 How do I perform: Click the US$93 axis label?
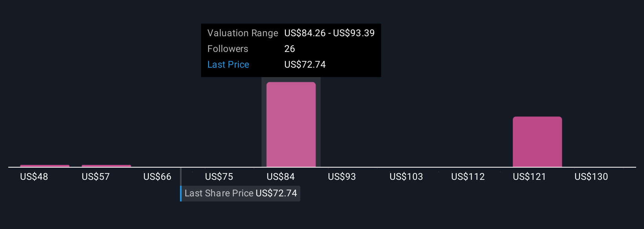pos(342,177)
